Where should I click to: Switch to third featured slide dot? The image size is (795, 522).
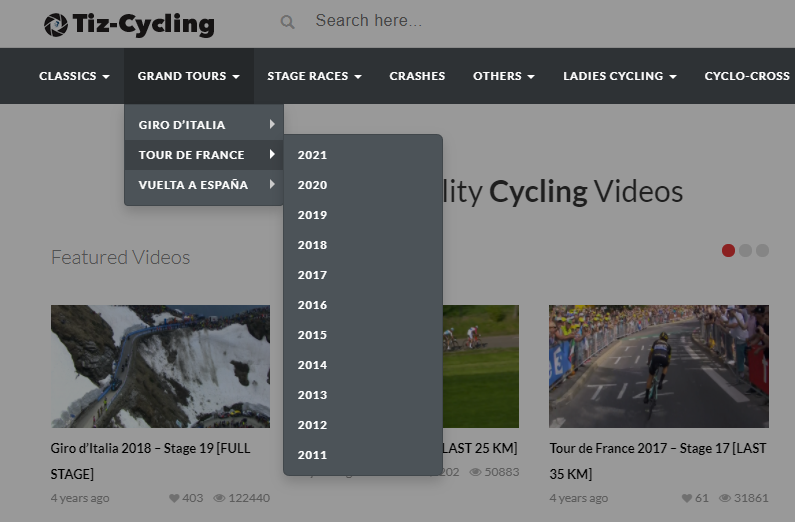click(x=763, y=250)
